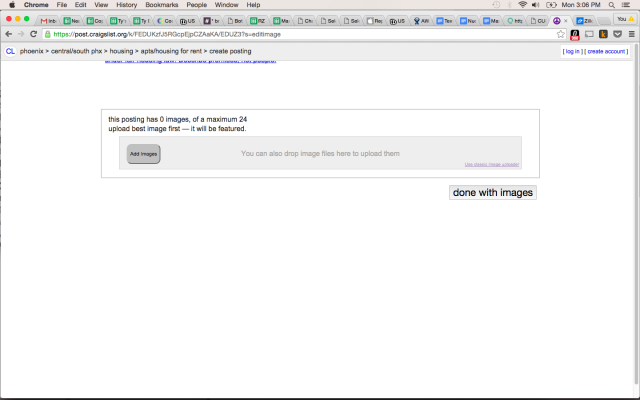Open the create account link
Viewport: 640px width, 400px height.
point(607,50)
